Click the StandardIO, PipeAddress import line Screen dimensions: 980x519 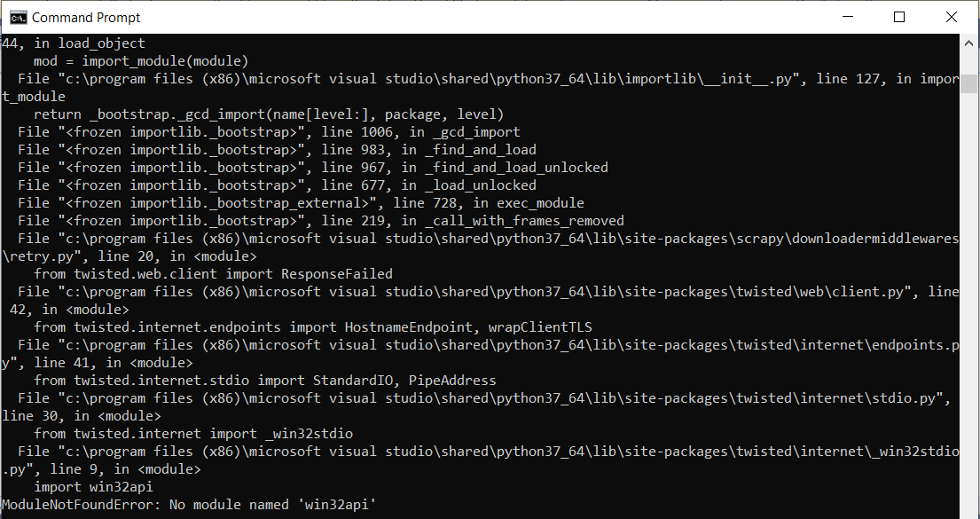point(265,381)
